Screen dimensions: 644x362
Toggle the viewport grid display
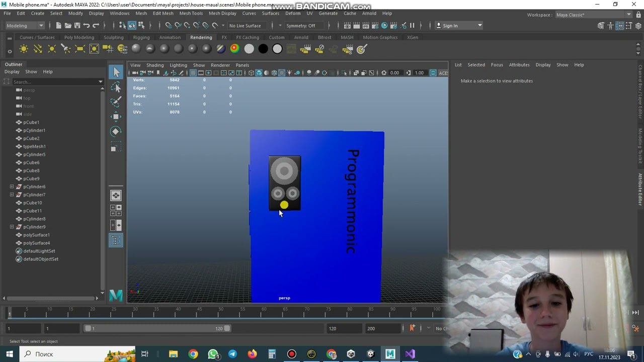(x=193, y=73)
